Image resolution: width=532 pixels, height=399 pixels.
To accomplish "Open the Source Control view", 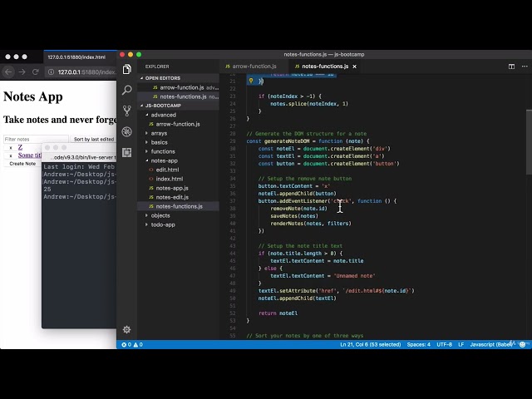I will pyautogui.click(x=127, y=111).
